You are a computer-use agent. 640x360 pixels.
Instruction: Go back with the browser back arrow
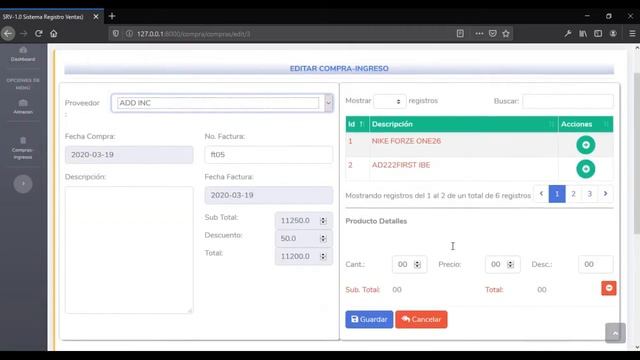pos(8,33)
